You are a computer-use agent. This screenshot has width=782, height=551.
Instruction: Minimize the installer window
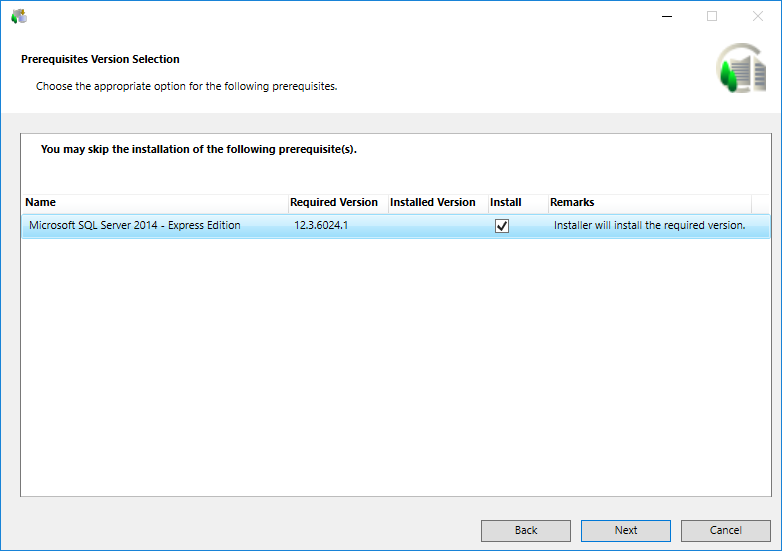pyautogui.click(x=665, y=16)
